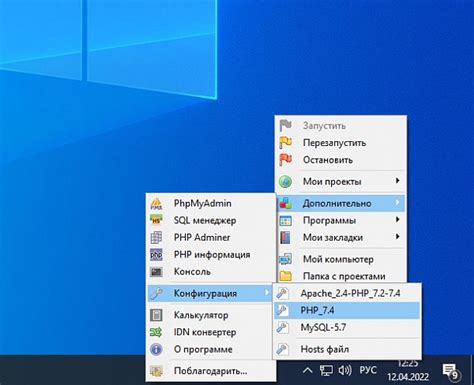Open the PHP_7.4 configuration entry
This screenshot has height=385, width=474.
347,310
